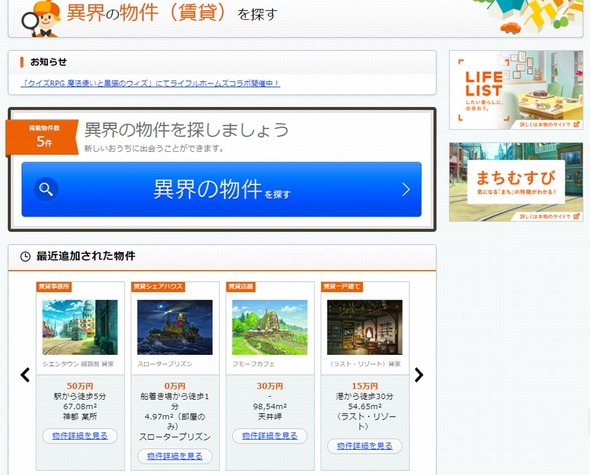This screenshot has width=590, height=475.
Task: Click the 駅から徒歩5分 text
Action: point(80,396)
